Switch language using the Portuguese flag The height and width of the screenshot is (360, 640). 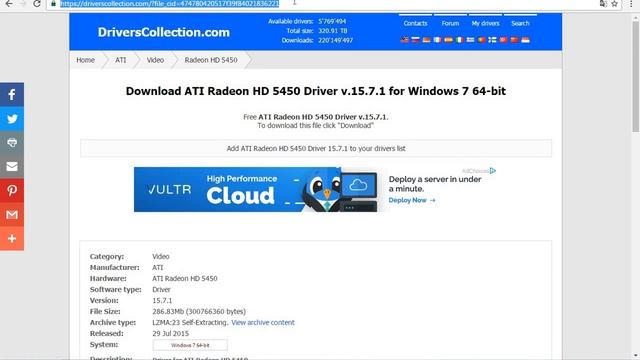click(x=482, y=40)
